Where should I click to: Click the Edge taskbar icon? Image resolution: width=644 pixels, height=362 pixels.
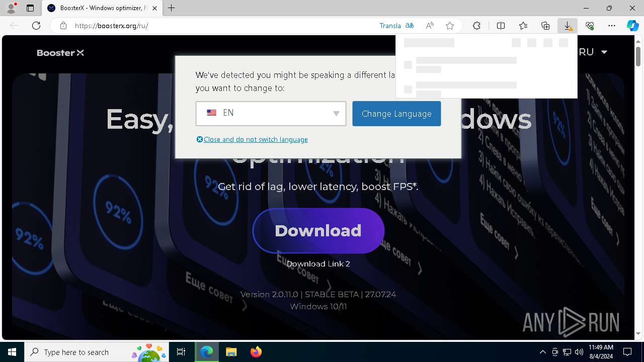[207, 352]
